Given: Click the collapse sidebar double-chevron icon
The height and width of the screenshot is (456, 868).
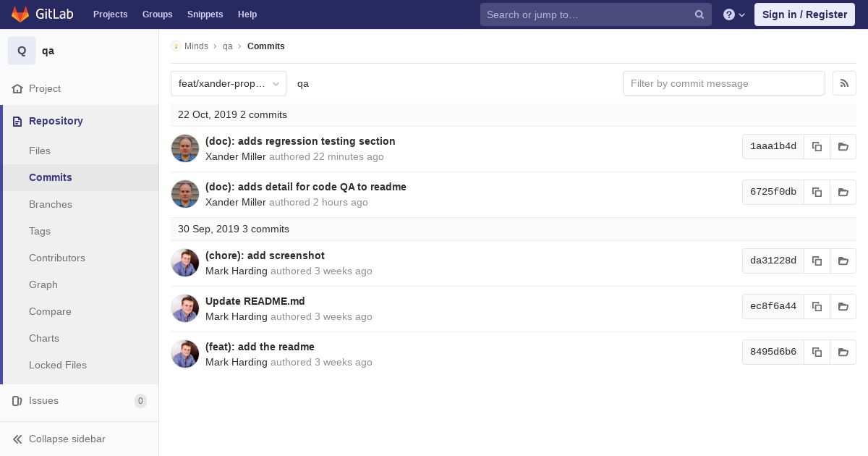Looking at the screenshot, I should pos(17,439).
